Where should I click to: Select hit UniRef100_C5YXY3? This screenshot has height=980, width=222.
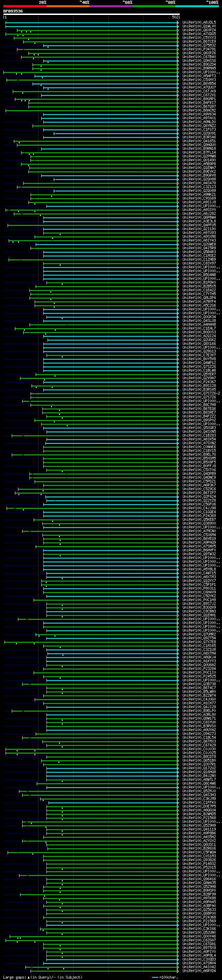(x=199, y=38)
